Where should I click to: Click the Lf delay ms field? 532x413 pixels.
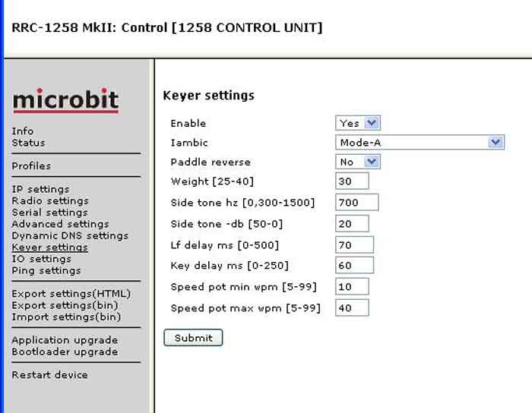354,244
